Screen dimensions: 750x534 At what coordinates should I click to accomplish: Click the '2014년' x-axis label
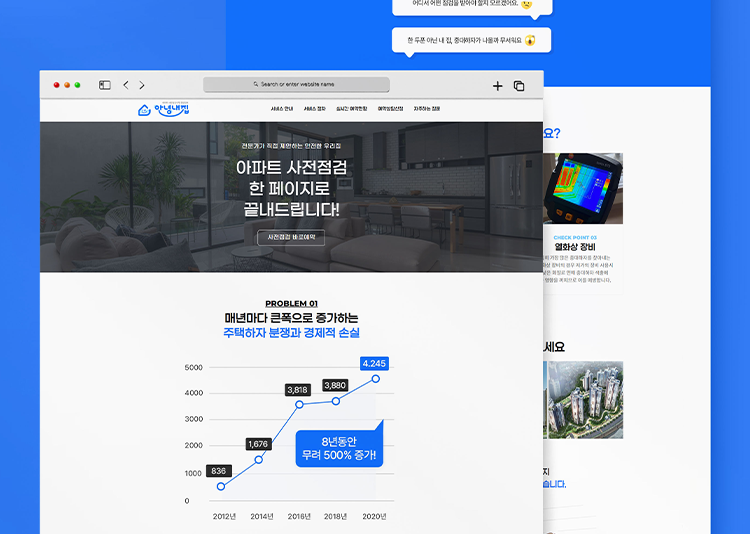tap(262, 516)
